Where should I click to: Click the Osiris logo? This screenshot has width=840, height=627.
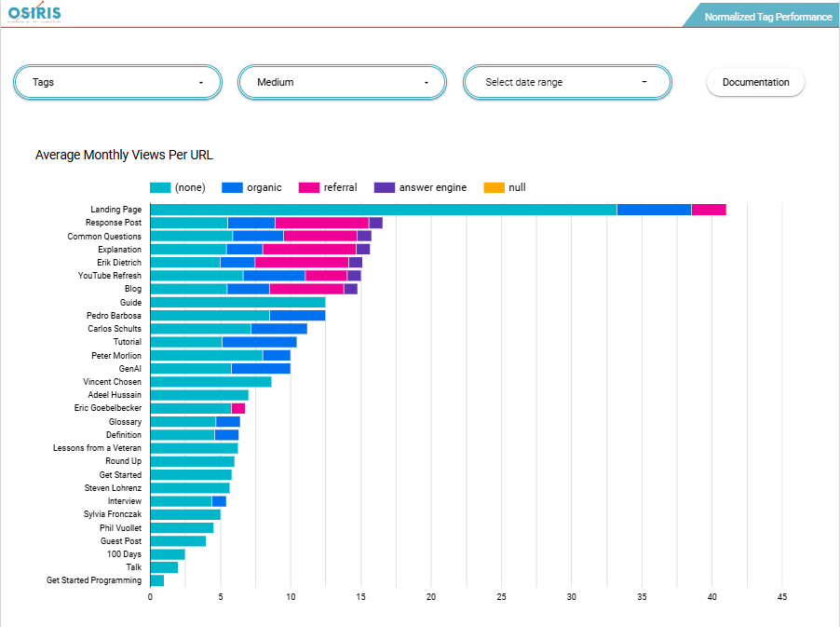click(34, 13)
